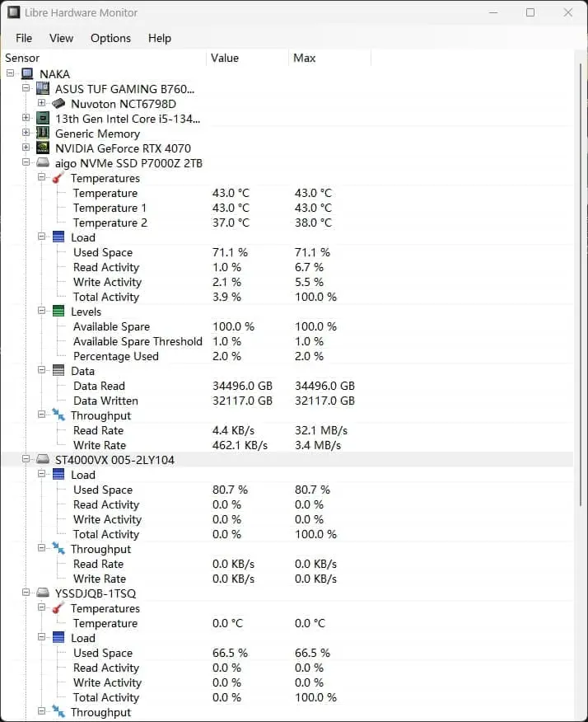Click the 32117.0 GB value cell

[242, 401]
